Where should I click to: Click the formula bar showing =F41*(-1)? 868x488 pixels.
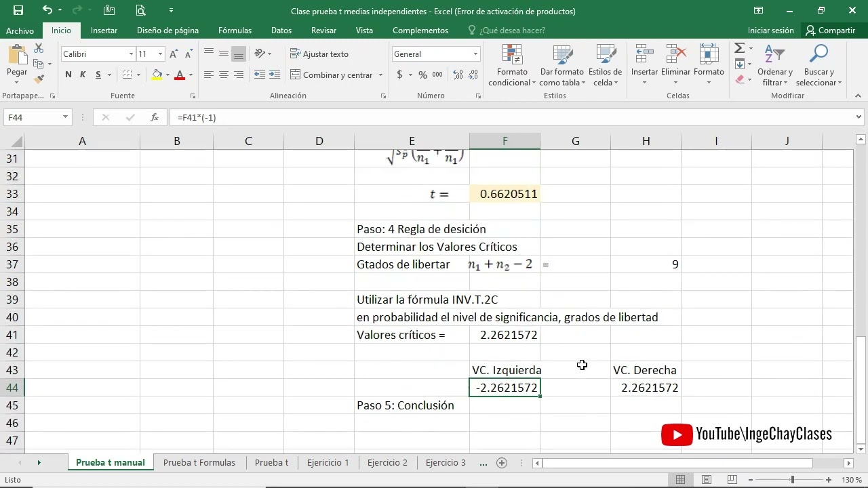[x=512, y=117]
